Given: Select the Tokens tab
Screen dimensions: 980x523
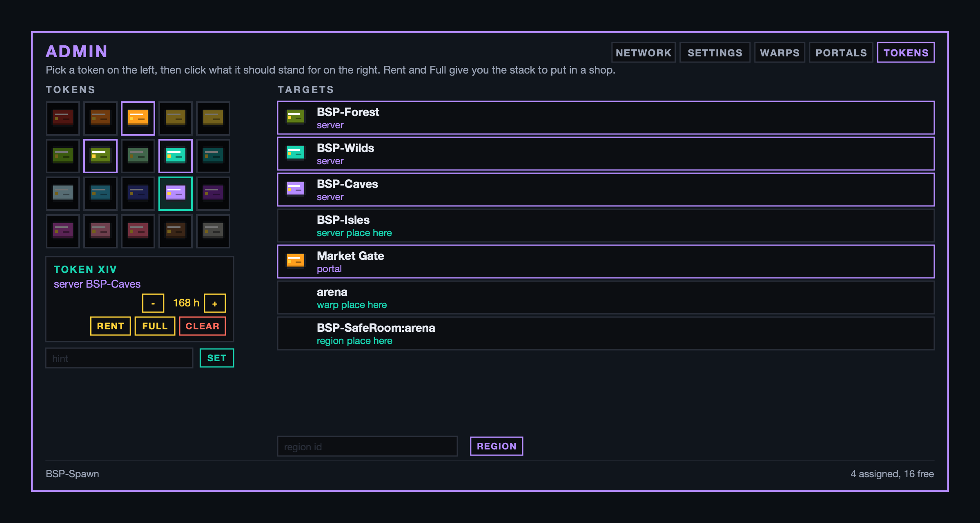Looking at the screenshot, I should click(906, 53).
